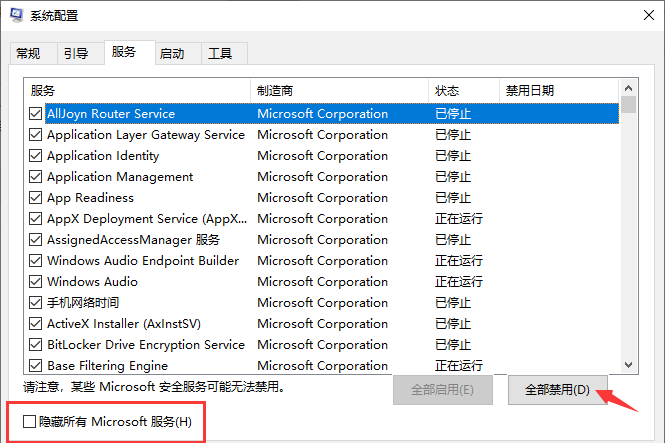This screenshot has width=665, height=443.
Task: Uncheck Base Filtering Engine checkbox
Action: click(x=36, y=366)
